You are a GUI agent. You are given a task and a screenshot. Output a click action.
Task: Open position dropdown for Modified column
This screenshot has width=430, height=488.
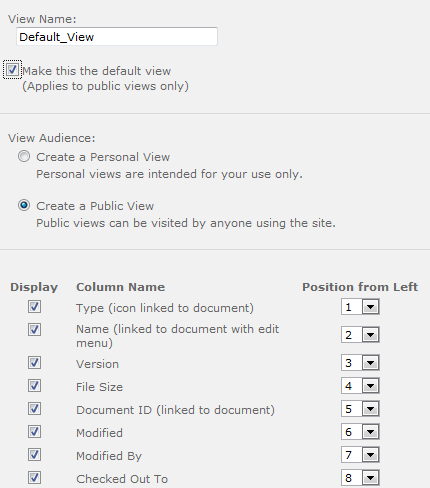(360, 432)
